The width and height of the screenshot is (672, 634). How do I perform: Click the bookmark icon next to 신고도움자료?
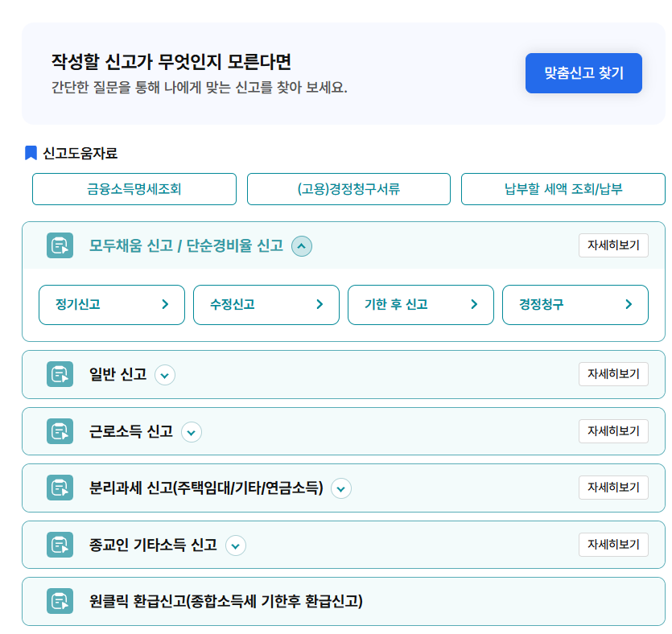click(x=31, y=153)
